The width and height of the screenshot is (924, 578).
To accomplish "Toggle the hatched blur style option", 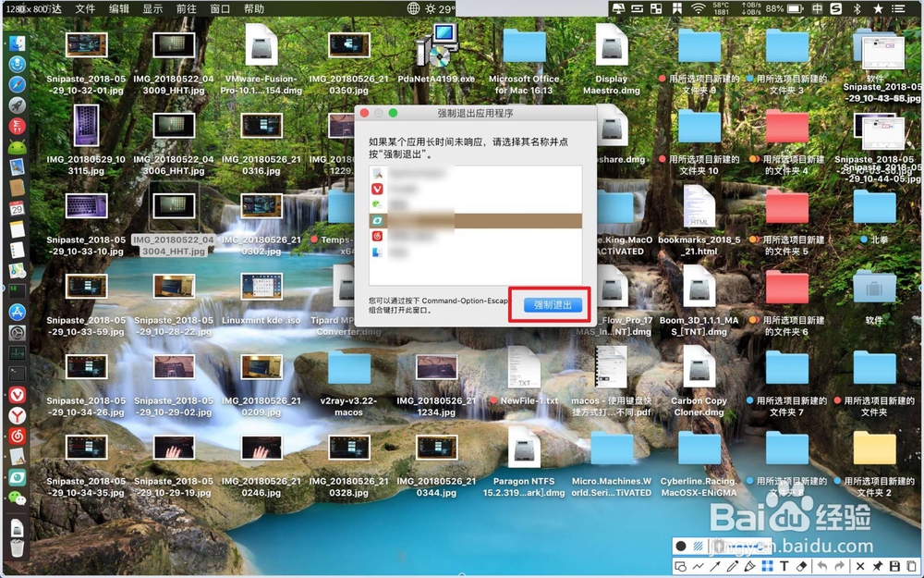I will 699,546.
